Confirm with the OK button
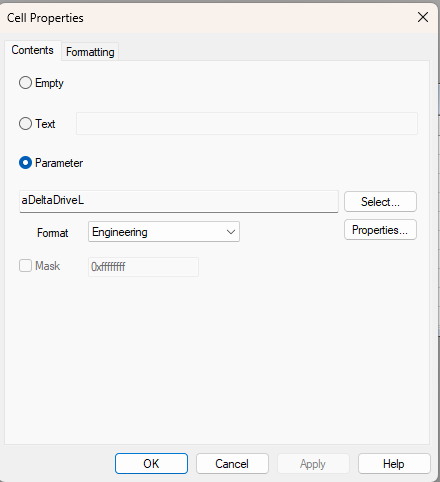The width and height of the screenshot is (440, 482). pyautogui.click(x=151, y=464)
